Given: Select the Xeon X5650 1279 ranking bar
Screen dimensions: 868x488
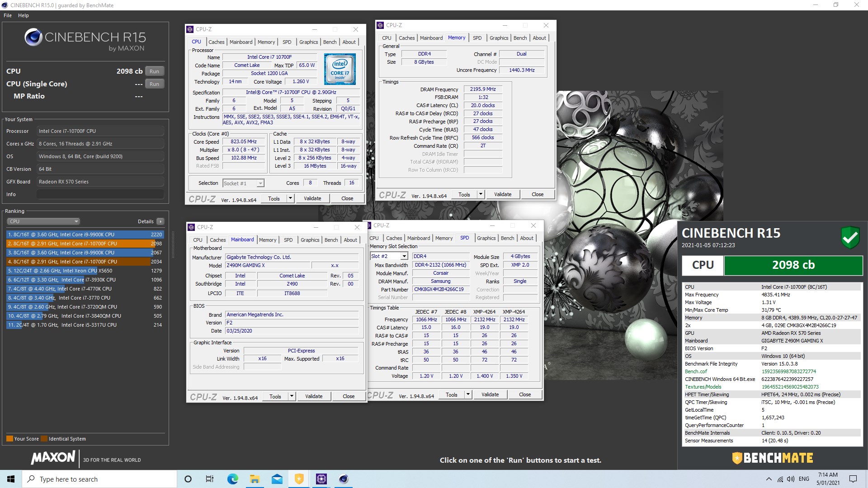Looking at the screenshot, I should (85, 271).
